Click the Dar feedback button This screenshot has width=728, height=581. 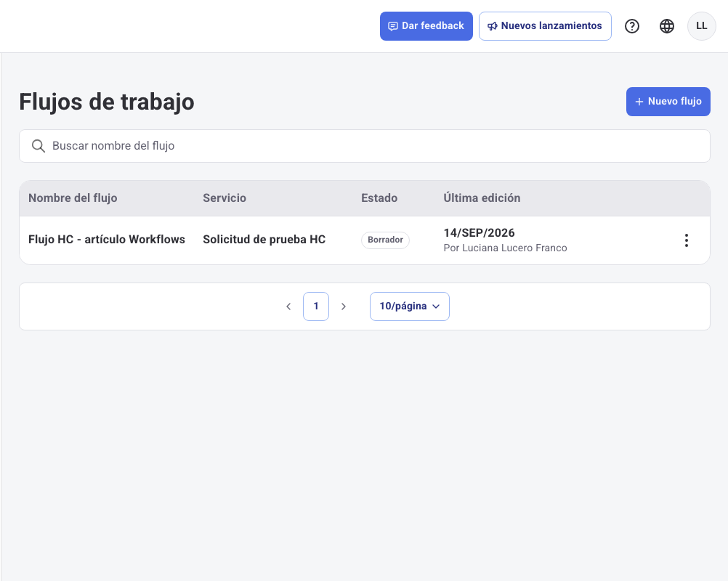point(426,26)
